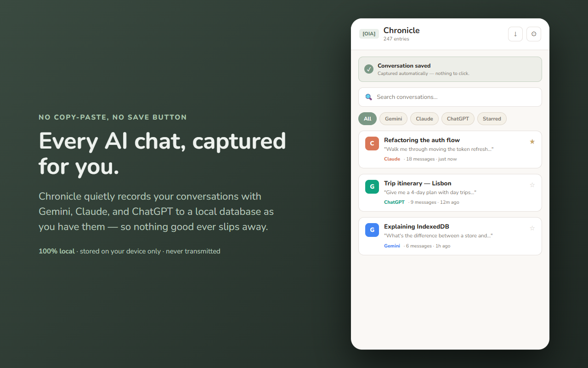The image size is (588, 368).
Task: Click the green checkmark in the saved notice
Action: pyautogui.click(x=368, y=69)
